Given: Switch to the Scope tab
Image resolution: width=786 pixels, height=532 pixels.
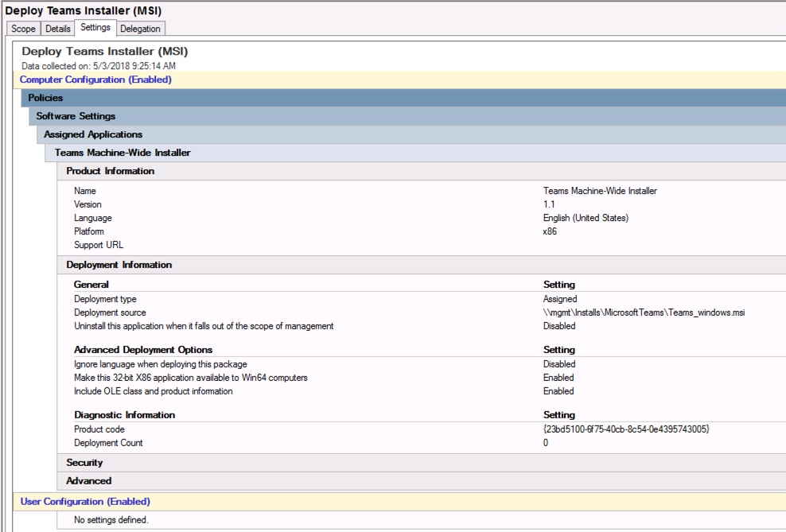Looking at the screenshot, I should [23, 29].
